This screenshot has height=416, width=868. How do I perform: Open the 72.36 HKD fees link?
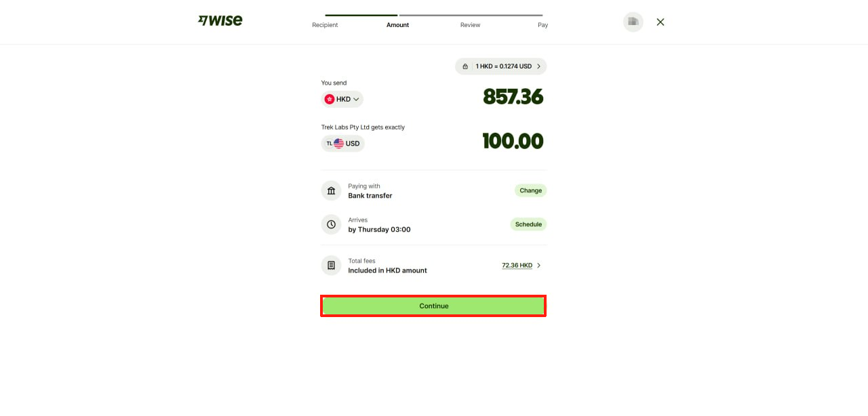(517, 266)
